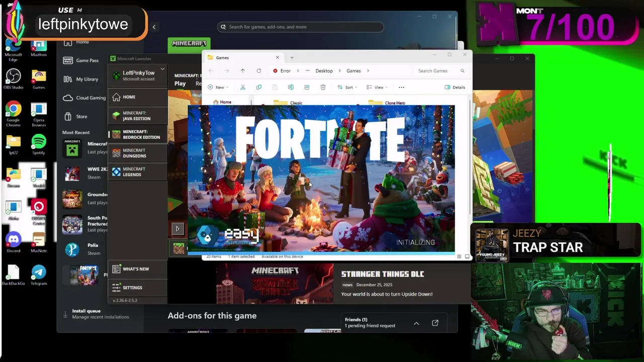The image size is (644, 362).
Task: Select Minecraft: Java Edition in the launcher
Action: (x=138, y=116)
